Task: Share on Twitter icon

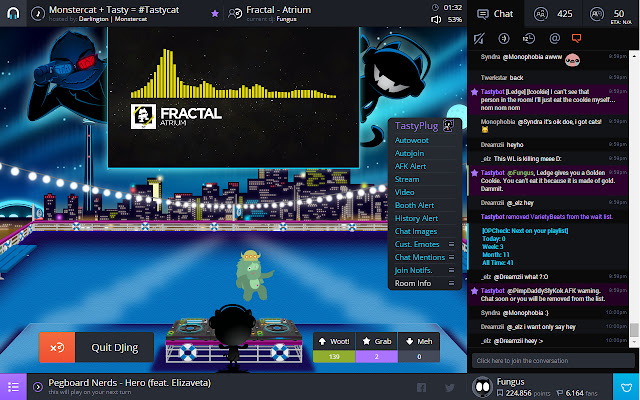Action: click(x=450, y=387)
